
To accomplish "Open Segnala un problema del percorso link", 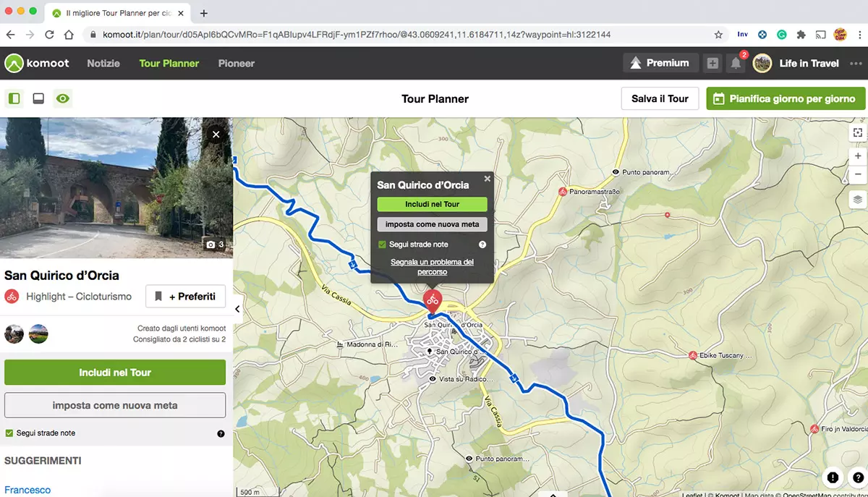I will click(432, 267).
